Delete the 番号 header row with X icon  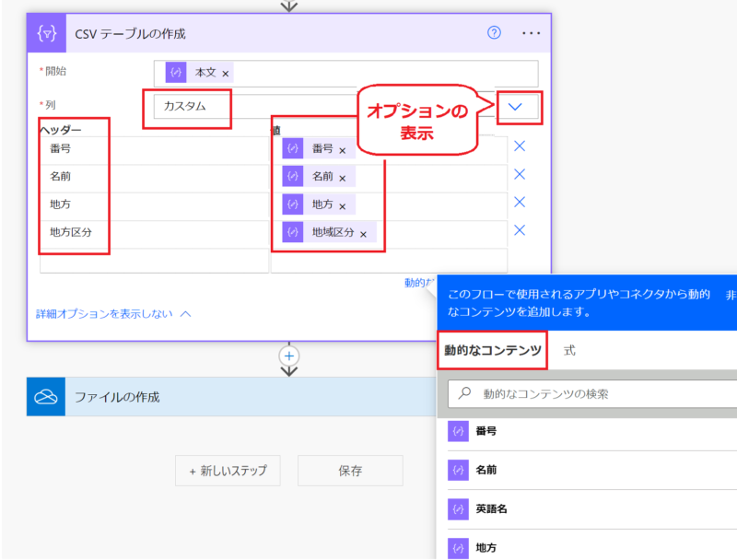520,146
